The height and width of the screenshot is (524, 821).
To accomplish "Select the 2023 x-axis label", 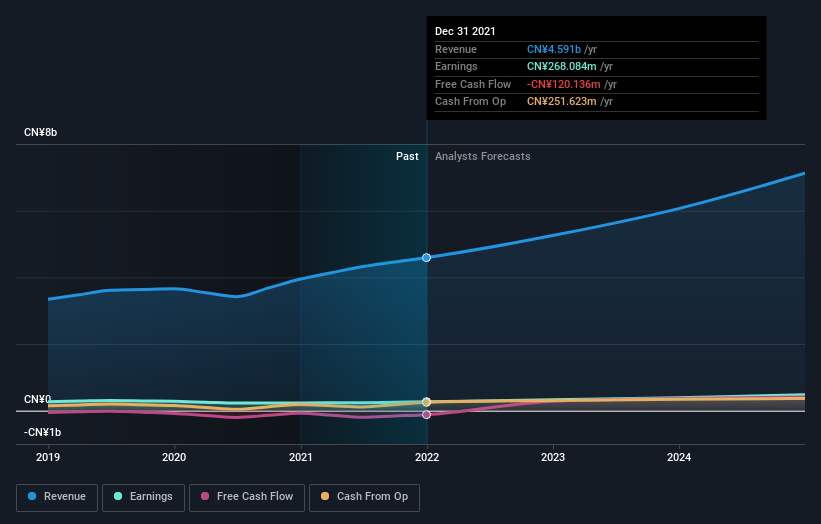I will (553, 457).
